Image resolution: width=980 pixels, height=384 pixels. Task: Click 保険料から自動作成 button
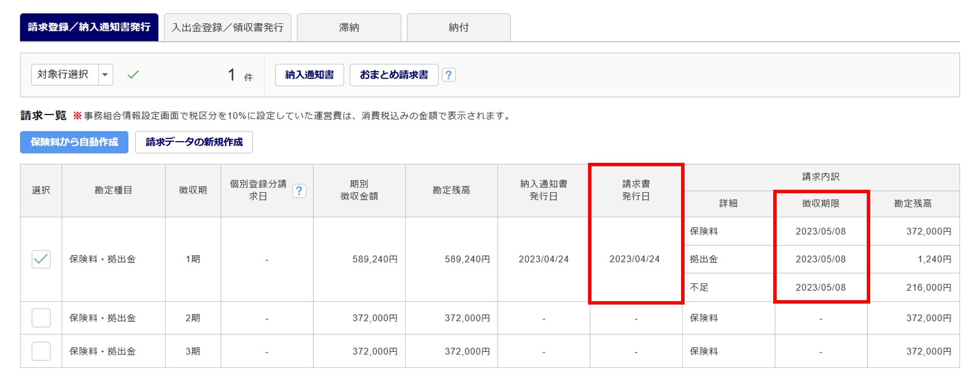pyautogui.click(x=74, y=142)
